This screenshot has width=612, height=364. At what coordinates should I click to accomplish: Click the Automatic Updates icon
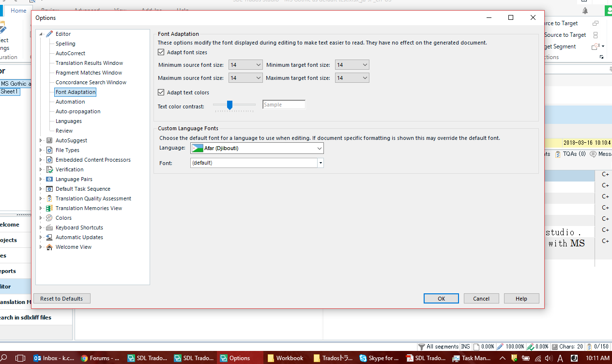coord(49,237)
